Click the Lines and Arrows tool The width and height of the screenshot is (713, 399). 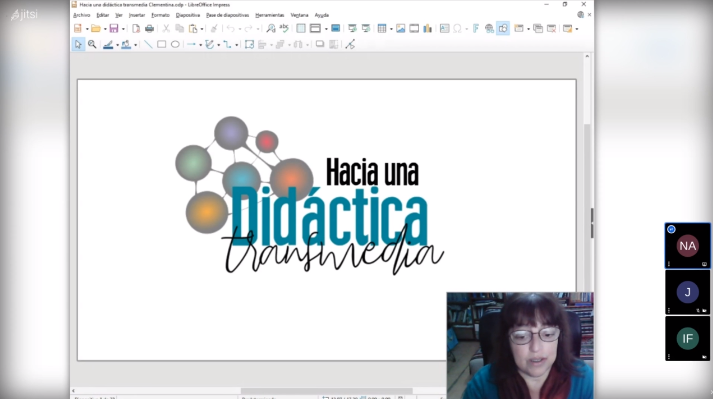point(191,44)
